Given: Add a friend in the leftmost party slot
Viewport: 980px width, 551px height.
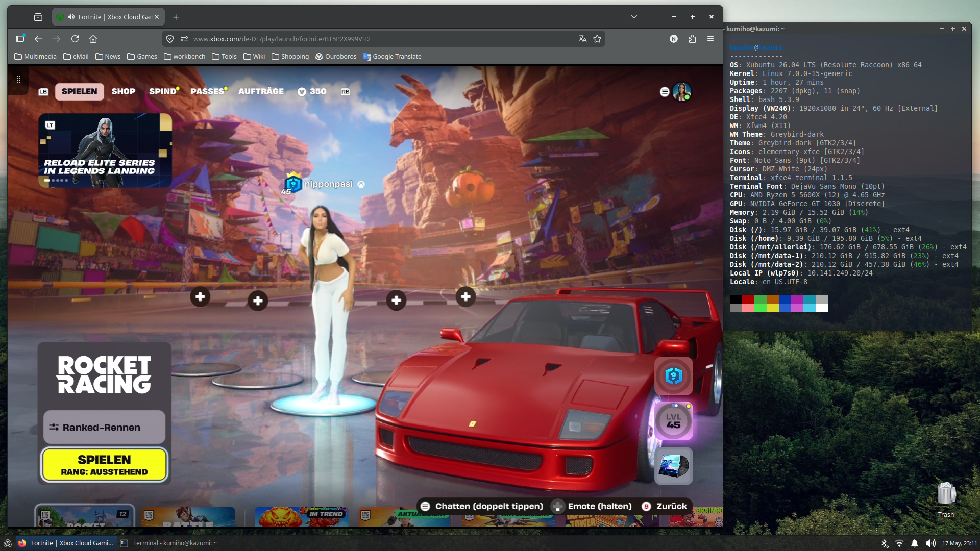Looking at the screenshot, I should [200, 296].
